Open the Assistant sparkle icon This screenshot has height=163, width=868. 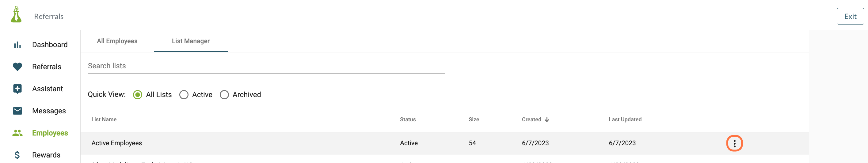click(17, 89)
